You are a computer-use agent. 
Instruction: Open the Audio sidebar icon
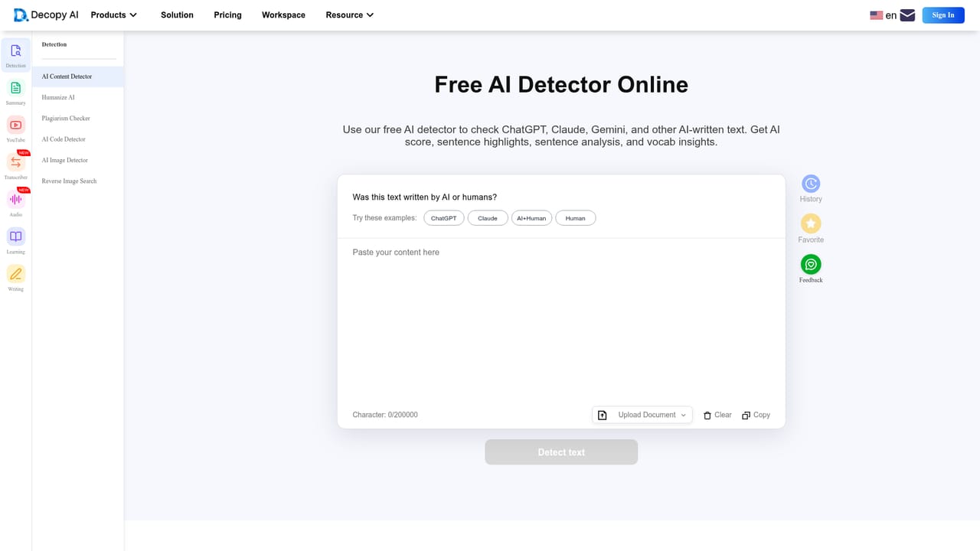[x=15, y=200]
